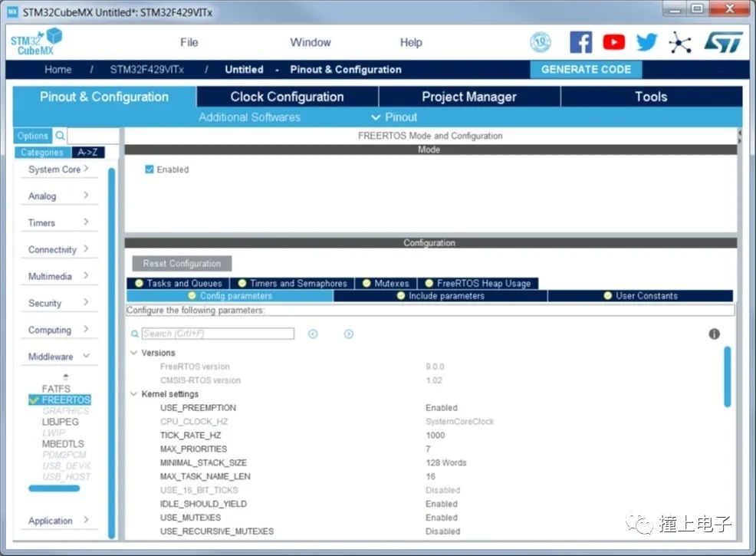Open the Mutexes tab

click(386, 283)
